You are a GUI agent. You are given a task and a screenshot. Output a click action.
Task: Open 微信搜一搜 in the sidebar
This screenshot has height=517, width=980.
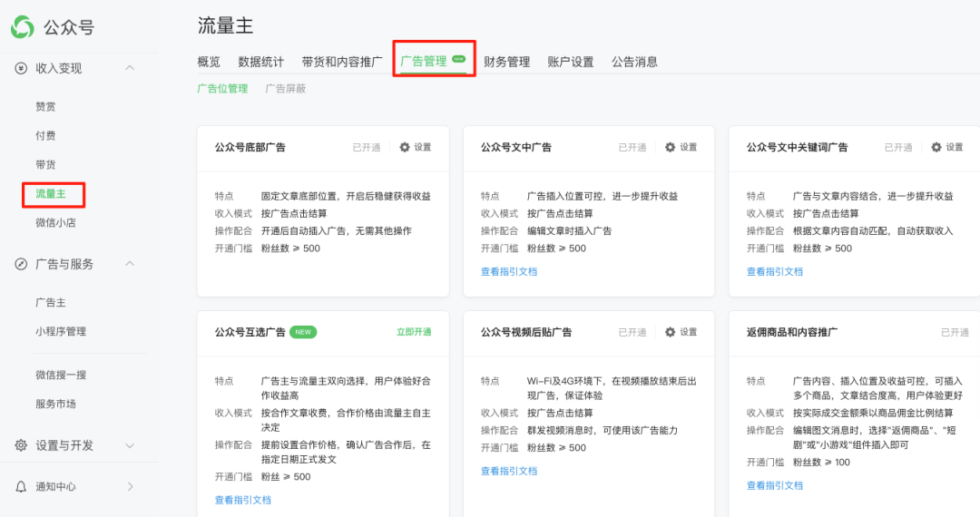pyautogui.click(x=61, y=376)
